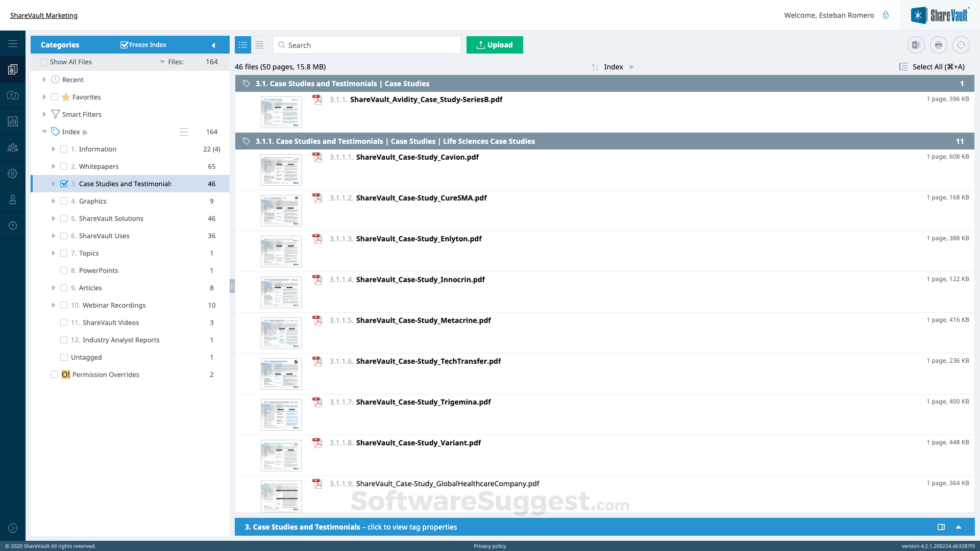Collapse the Index tree
The width and height of the screenshot is (980, 551).
pyautogui.click(x=44, y=132)
